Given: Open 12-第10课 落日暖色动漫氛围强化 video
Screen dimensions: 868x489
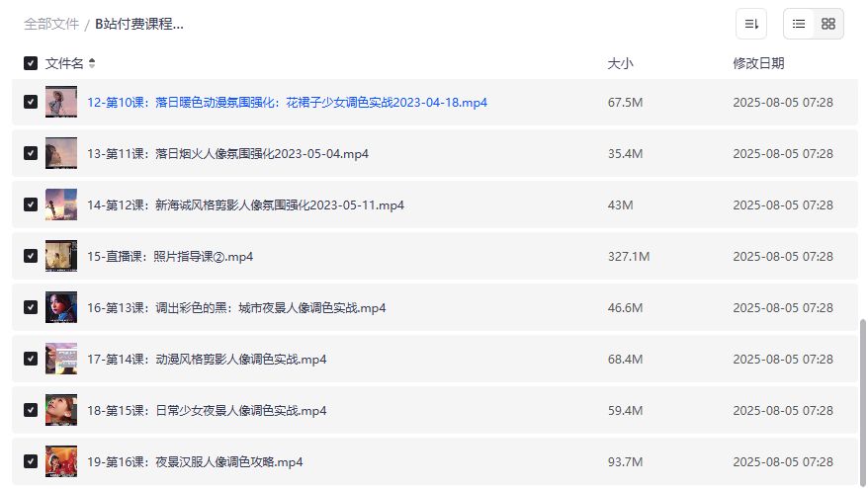Looking at the screenshot, I should tap(287, 103).
